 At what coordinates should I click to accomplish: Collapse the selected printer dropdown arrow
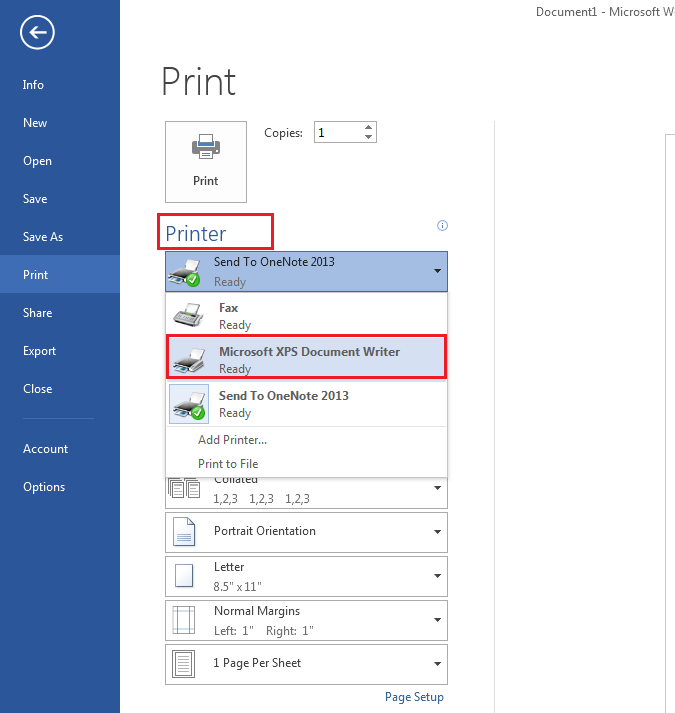(438, 271)
